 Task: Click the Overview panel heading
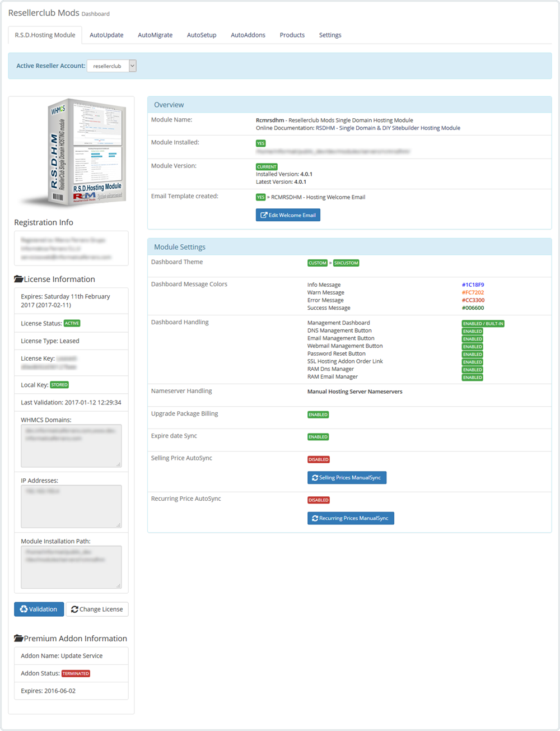(349, 105)
